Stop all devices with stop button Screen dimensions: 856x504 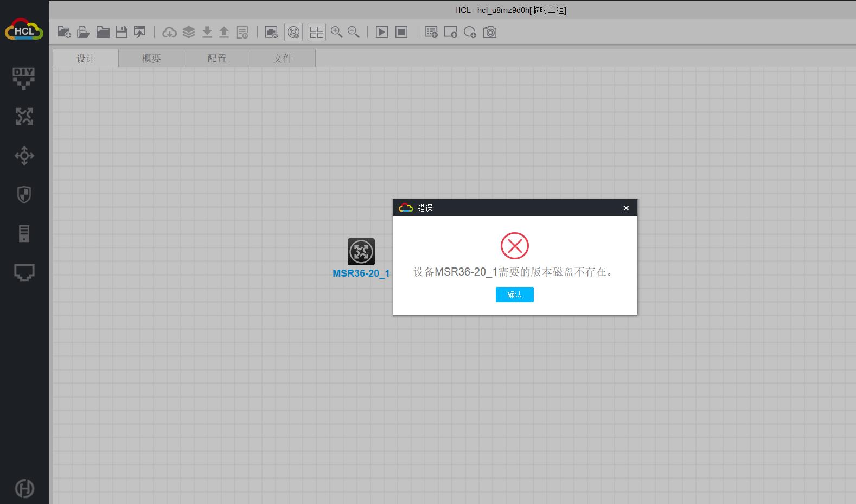tap(401, 33)
